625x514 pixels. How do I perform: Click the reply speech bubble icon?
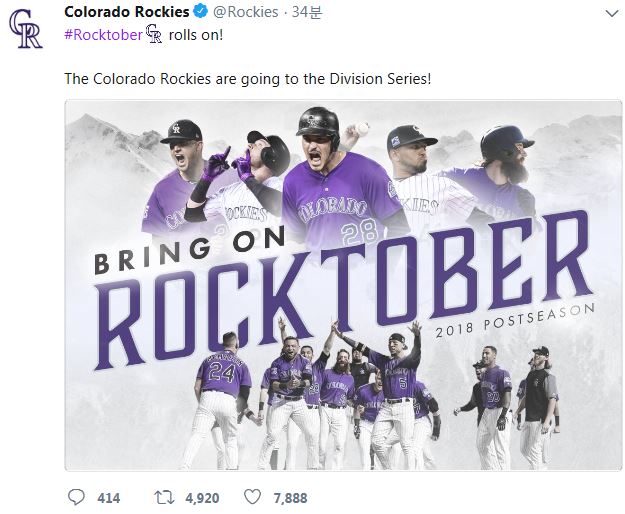point(76,497)
